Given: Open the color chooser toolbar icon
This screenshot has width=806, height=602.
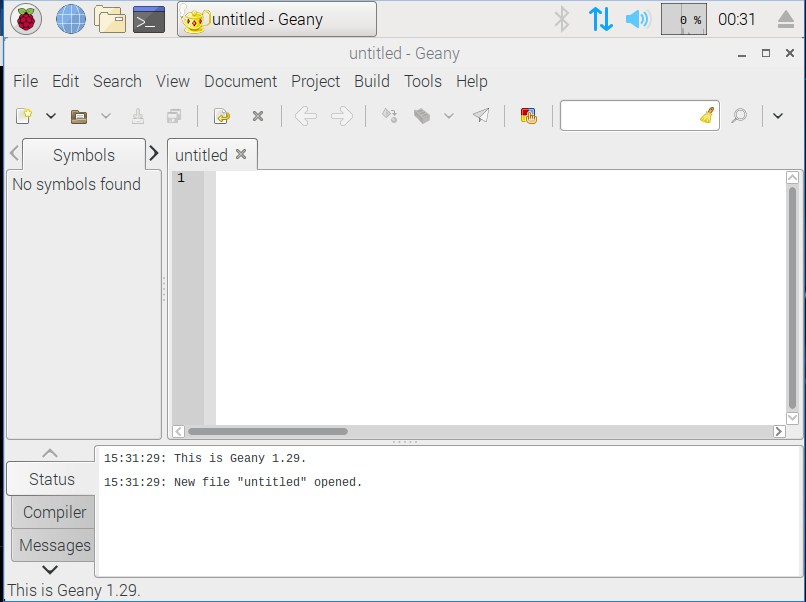Looking at the screenshot, I should (528, 116).
